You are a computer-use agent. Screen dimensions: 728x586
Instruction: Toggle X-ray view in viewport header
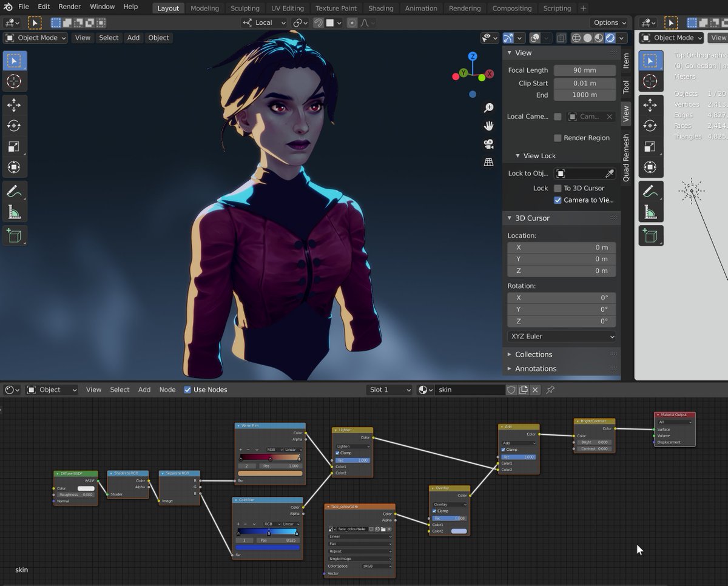click(x=561, y=38)
